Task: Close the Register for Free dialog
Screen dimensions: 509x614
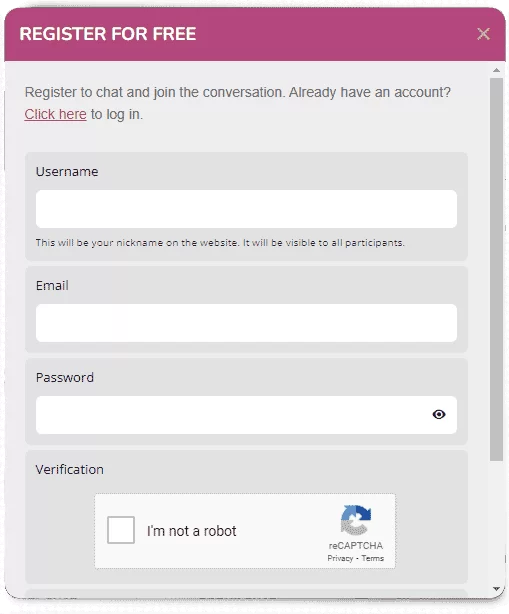Action: click(484, 34)
